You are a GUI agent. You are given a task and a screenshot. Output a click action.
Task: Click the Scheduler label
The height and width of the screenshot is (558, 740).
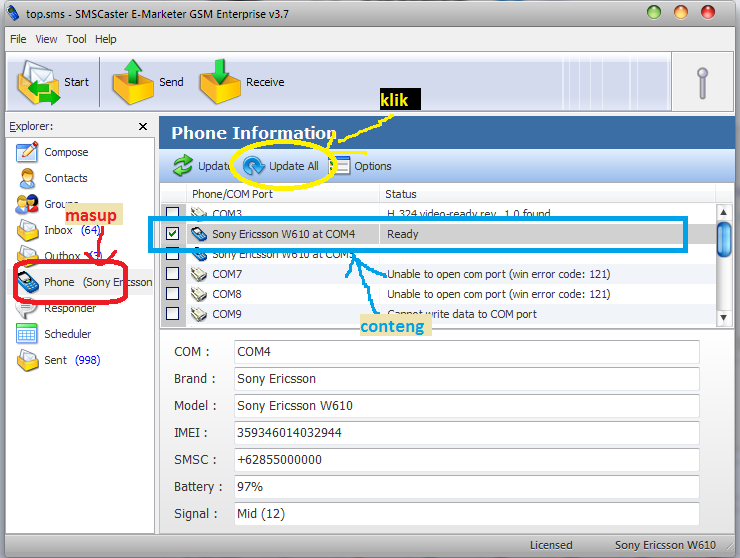pos(67,334)
